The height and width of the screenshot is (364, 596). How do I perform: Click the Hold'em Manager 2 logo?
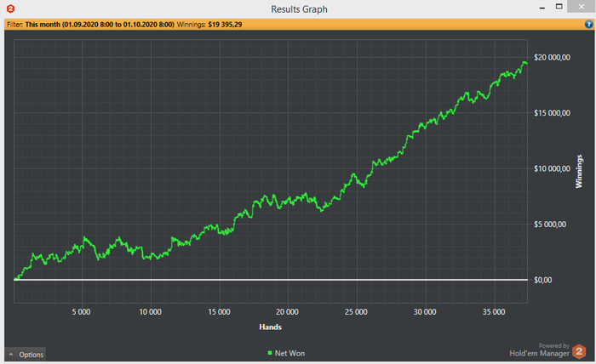[579, 351]
